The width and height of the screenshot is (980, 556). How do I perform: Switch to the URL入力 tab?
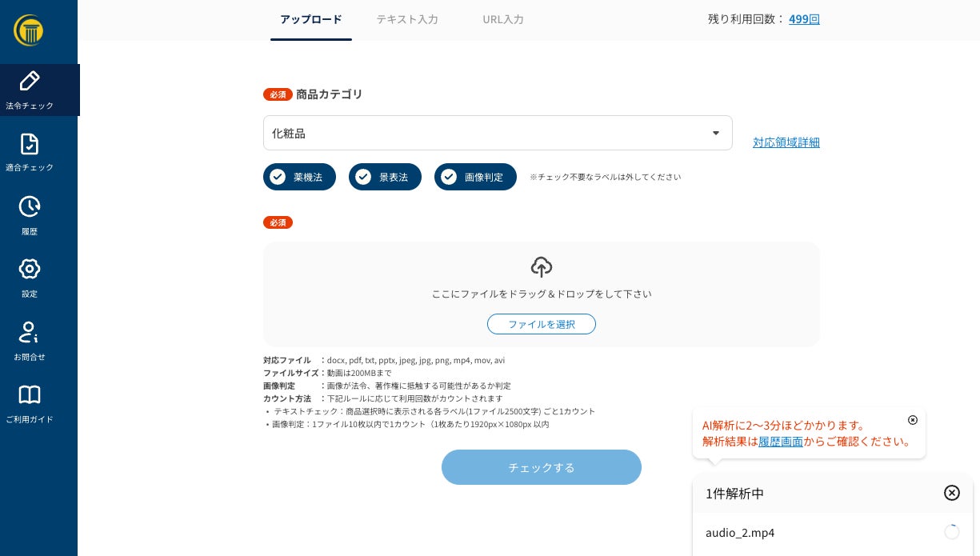[503, 19]
